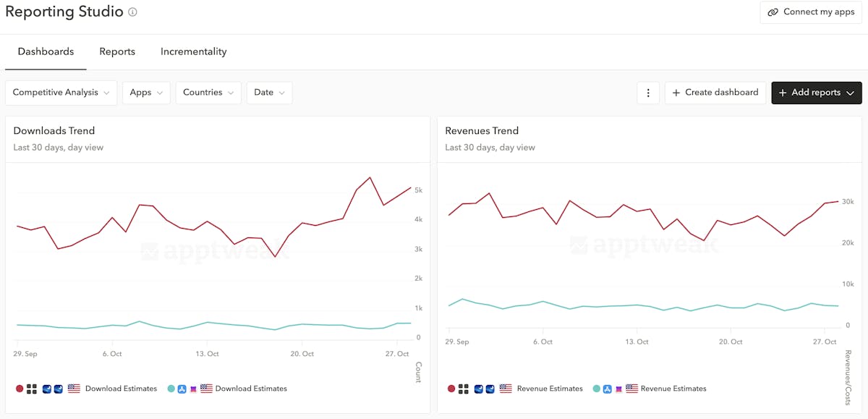868x419 pixels.
Task: Click the four-squares grid icon in Revenues legend
Action: click(464, 389)
